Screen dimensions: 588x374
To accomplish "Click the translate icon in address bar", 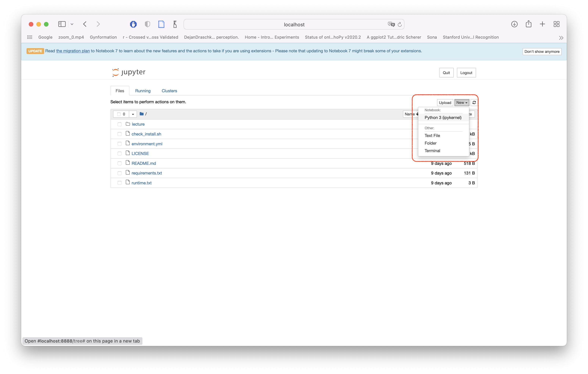I will [391, 24].
